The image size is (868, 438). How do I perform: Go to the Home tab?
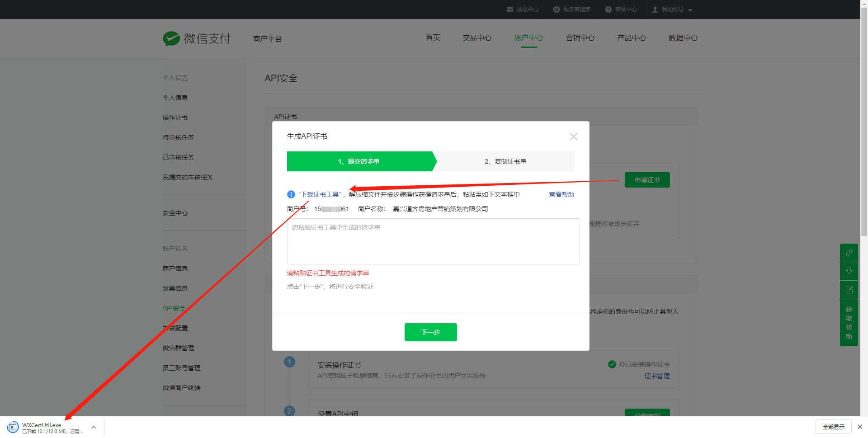pyautogui.click(x=433, y=38)
